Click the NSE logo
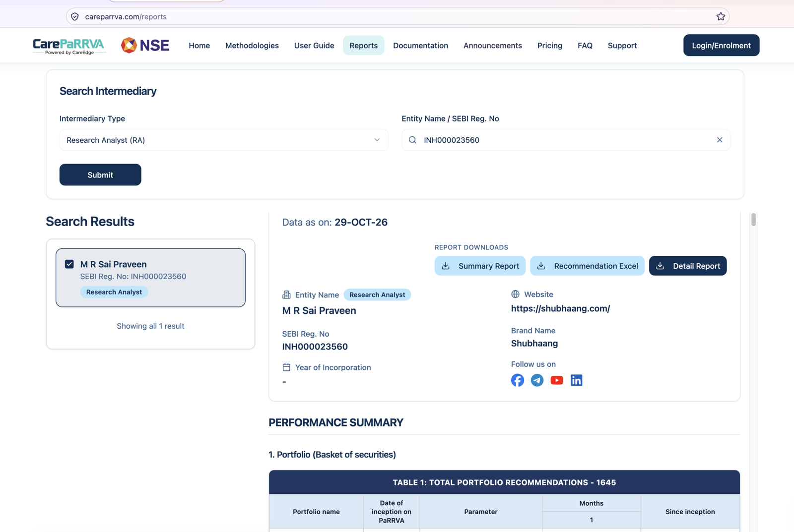Image resolution: width=794 pixels, height=532 pixels. click(145, 45)
